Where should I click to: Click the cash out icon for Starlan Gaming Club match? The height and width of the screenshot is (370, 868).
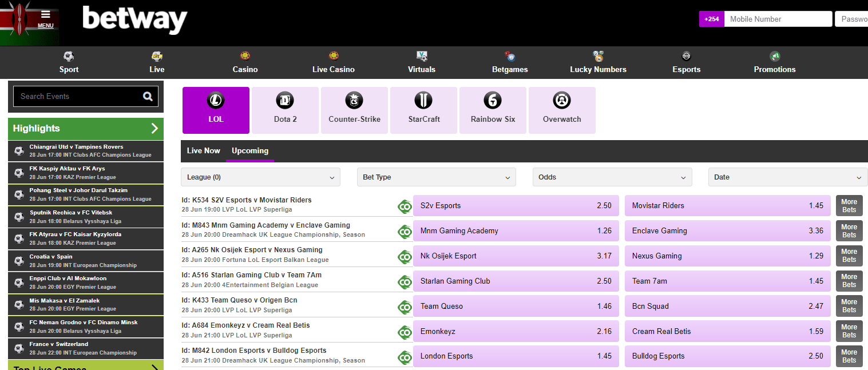(405, 282)
